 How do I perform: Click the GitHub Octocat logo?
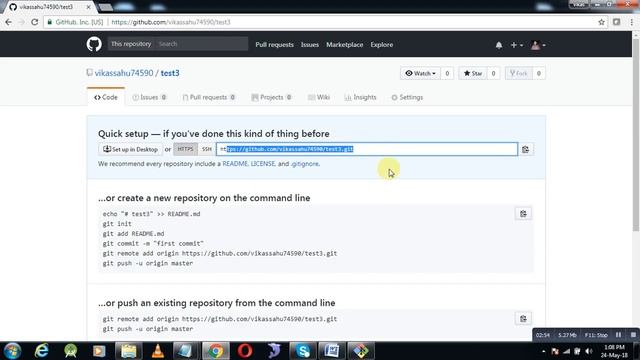94,44
